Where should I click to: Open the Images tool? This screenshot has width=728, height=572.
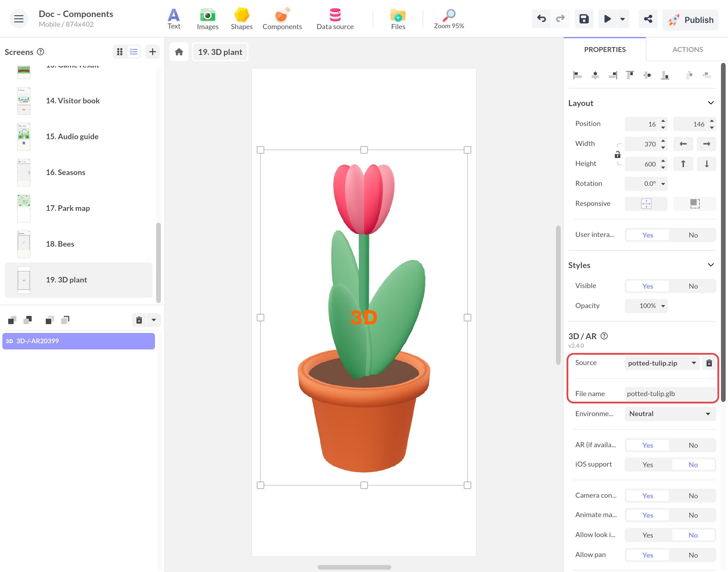pos(208,19)
